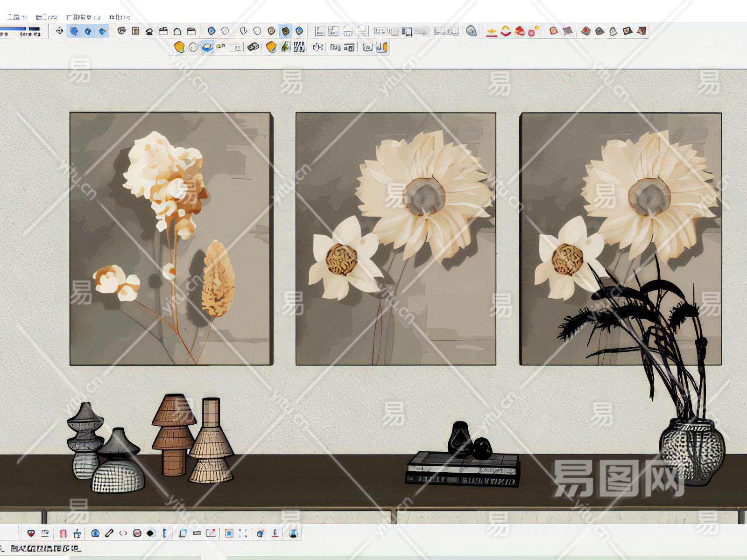Click the chain-link icon in second toolbar row

click(253, 47)
